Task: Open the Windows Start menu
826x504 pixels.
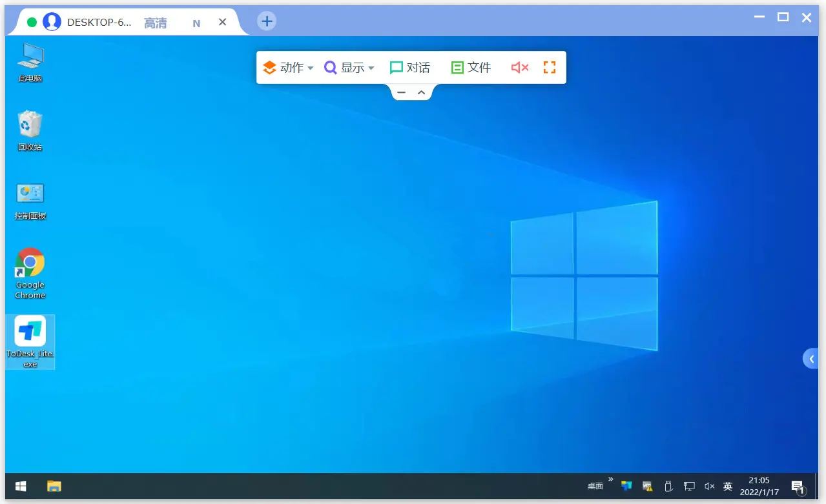Action: click(x=19, y=485)
